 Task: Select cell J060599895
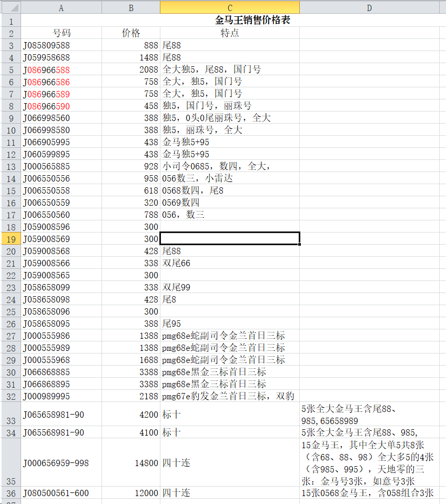coord(62,154)
